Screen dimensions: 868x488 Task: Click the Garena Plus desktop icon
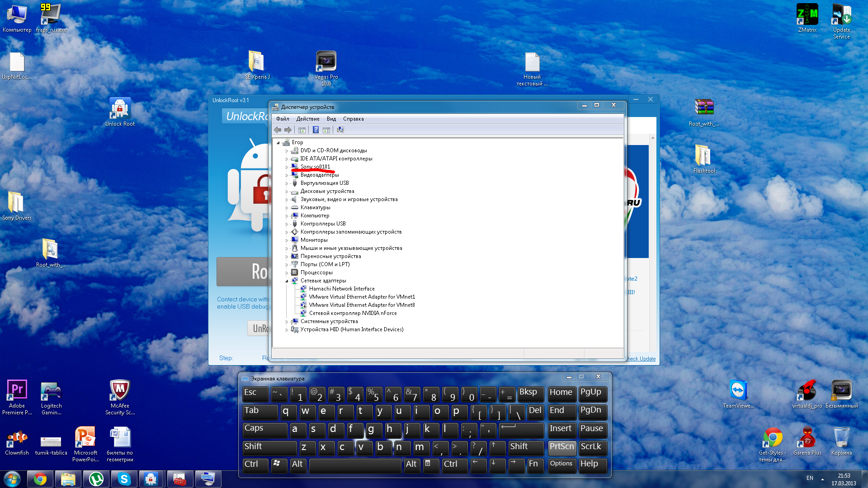click(x=807, y=441)
